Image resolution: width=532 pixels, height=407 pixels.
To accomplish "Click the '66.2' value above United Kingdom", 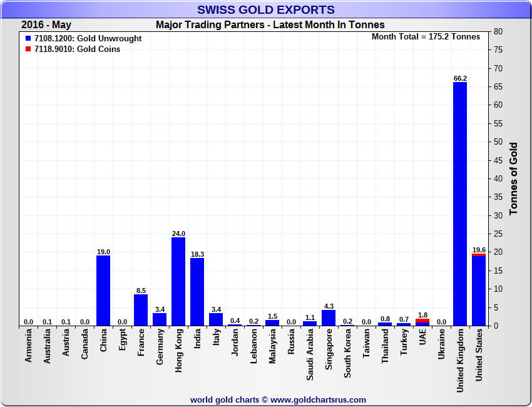I will (x=460, y=78).
